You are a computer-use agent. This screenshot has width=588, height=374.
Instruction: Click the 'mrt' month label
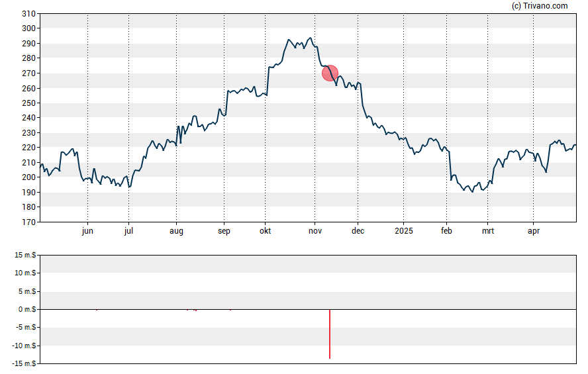(x=488, y=231)
